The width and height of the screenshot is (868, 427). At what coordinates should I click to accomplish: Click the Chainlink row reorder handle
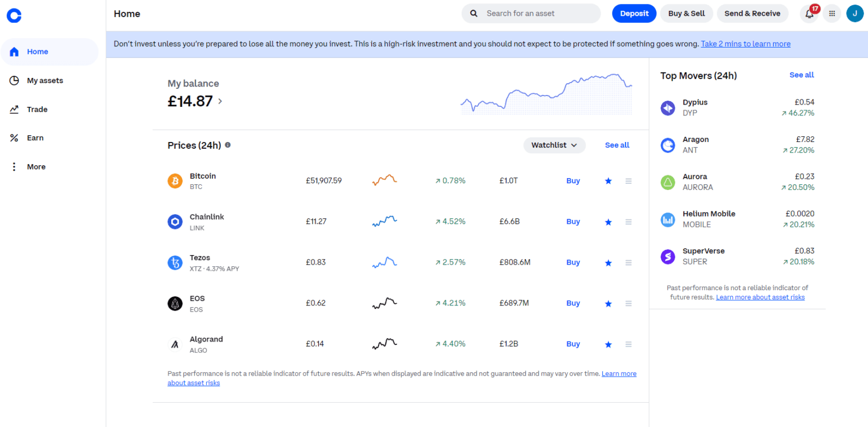(628, 222)
